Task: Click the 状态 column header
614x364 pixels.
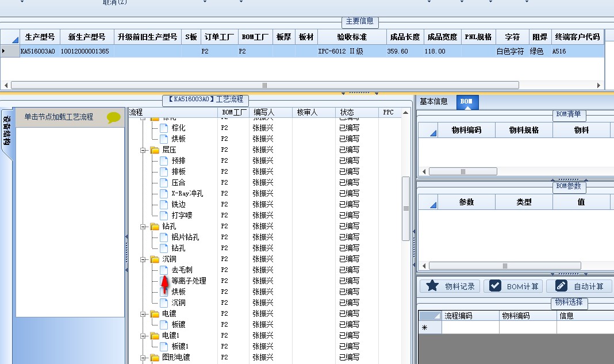Action: (357, 113)
